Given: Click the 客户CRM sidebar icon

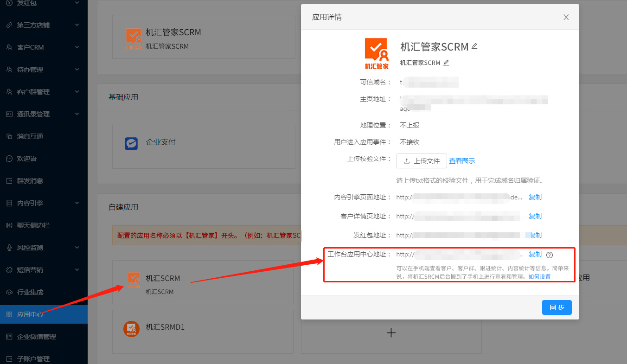Looking at the screenshot, I should (x=9, y=47).
